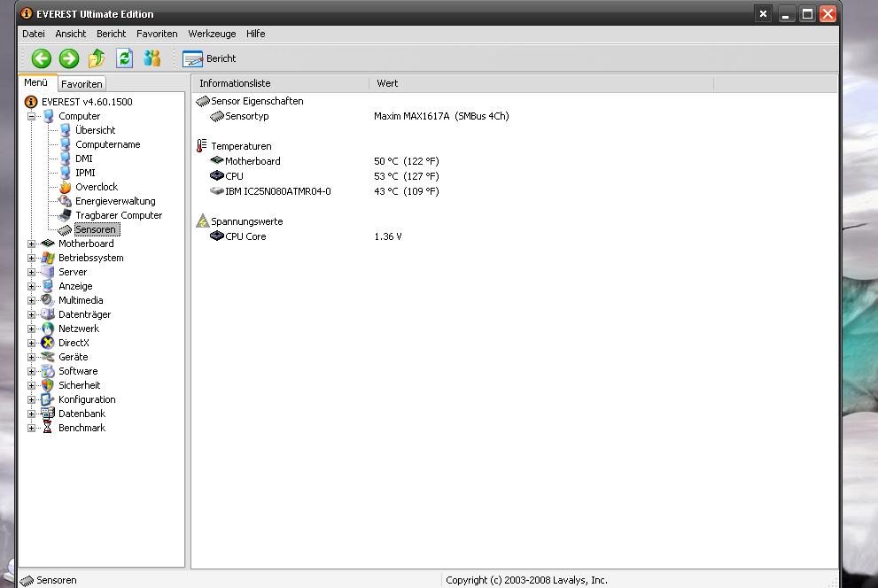Click the Sicherheit shield icon
The image size is (878, 588).
(x=48, y=385)
